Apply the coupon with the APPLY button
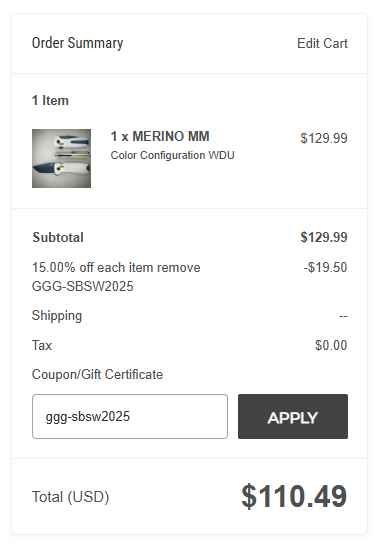Screen dimensions: 386x558 [x=293, y=416]
